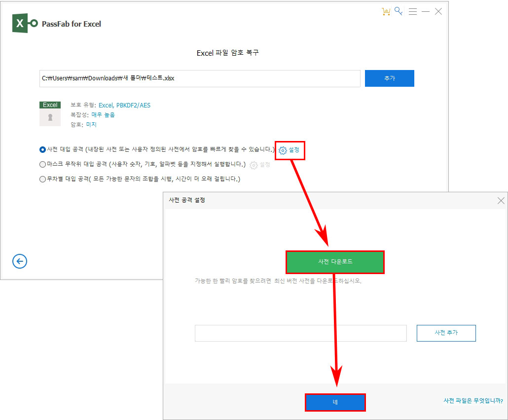Viewport: 508px width, 420px height.
Task: Select the 마스크 무작위 대입 공격 option
Action: pos(41,165)
